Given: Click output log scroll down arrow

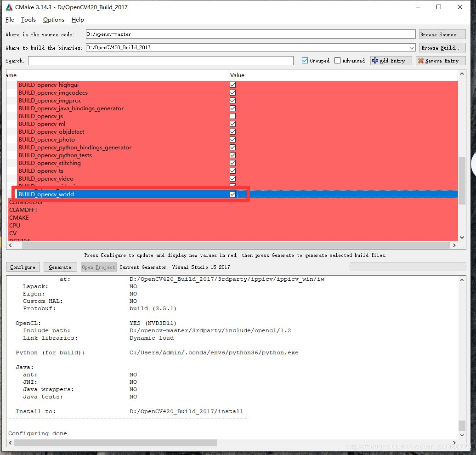Looking at the screenshot, I should coord(462,435).
